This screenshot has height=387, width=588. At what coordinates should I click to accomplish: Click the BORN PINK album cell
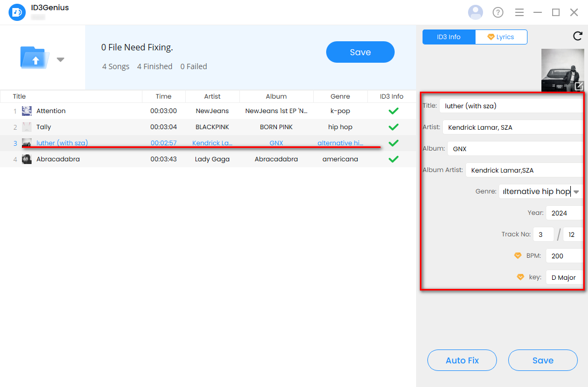[x=276, y=127]
